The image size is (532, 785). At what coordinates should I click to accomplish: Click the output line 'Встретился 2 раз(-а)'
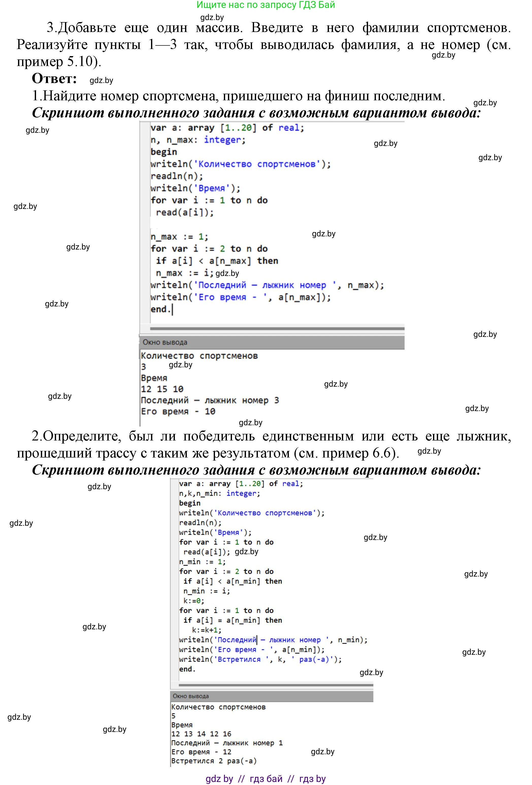(214, 761)
